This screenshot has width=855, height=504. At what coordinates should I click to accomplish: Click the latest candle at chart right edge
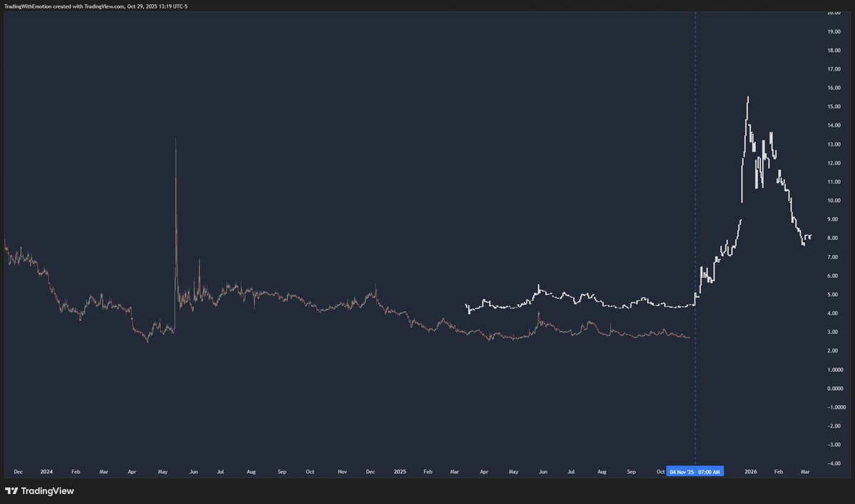point(810,235)
